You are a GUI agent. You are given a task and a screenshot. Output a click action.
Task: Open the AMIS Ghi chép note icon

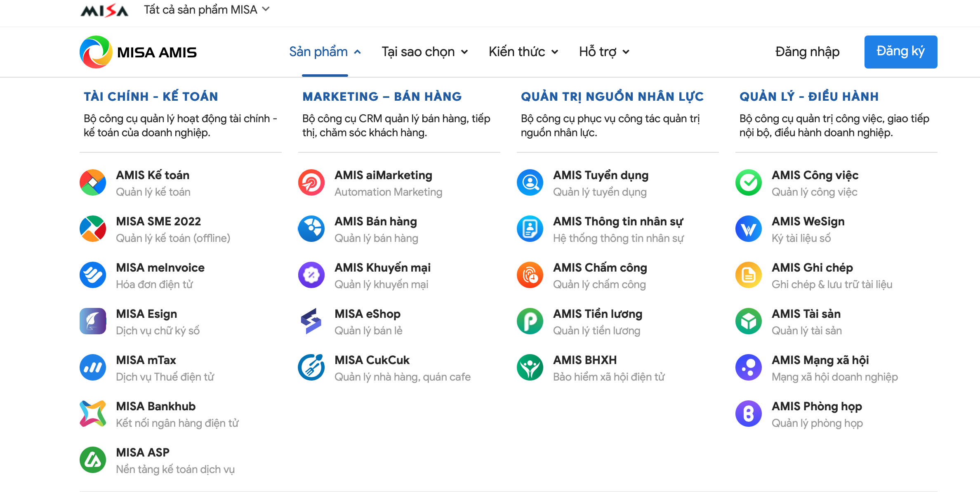[x=749, y=275]
